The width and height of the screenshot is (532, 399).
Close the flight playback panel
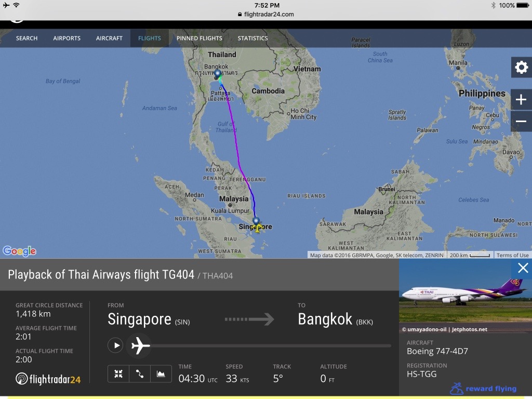[523, 268]
